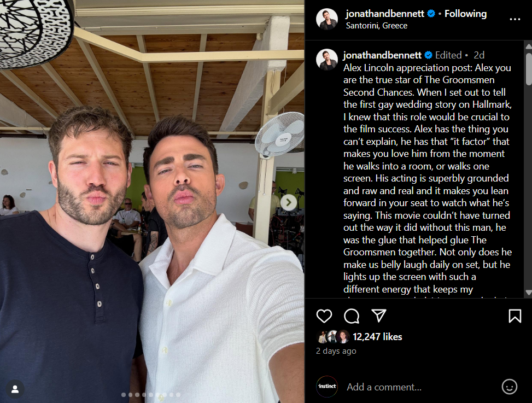View the list of 12,247 likes
This screenshot has height=403, width=532.
point(377,337)
